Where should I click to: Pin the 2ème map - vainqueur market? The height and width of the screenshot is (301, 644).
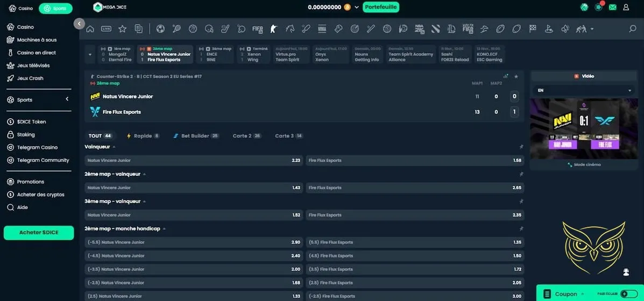(x=521, y=174)
